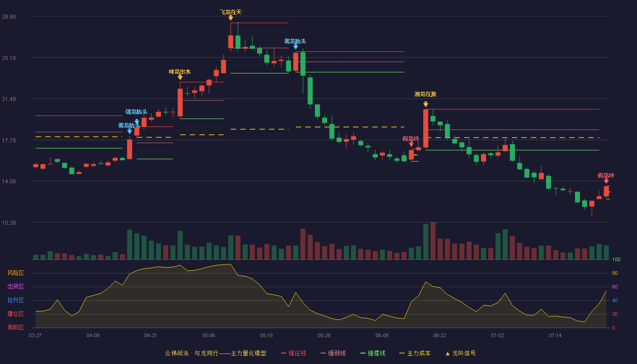
Task: Click the 强龙抬头 blue arrow marker
Action: pos(137,121)
